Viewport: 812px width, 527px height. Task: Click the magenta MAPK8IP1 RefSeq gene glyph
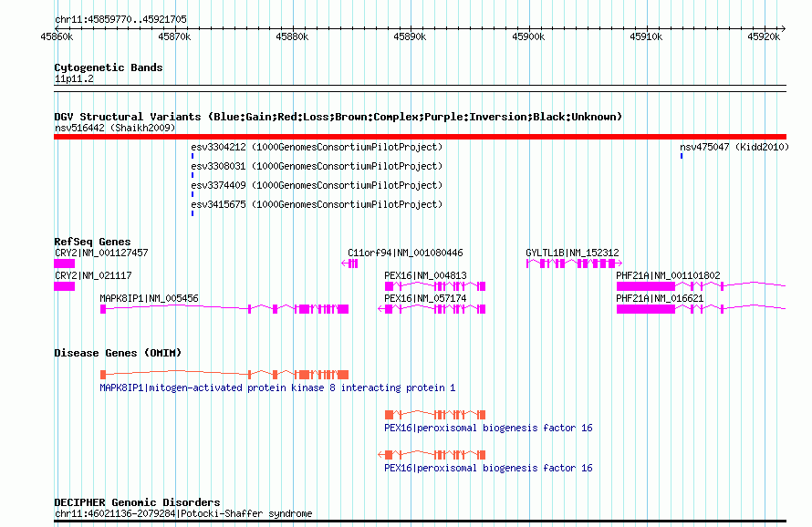pyautogui.click(x=224, y=309)
